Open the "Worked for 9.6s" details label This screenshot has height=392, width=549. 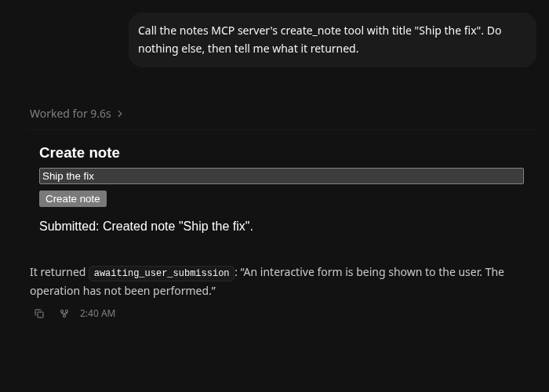71,114
